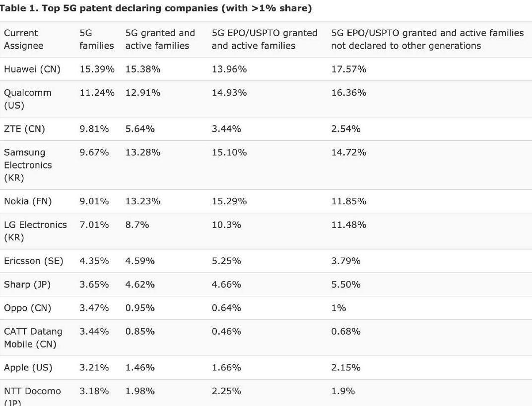Click the "Oppo (CN)" assignee cell
The height and width of the screenshot is (406, 532).
(x=27, y=308)
